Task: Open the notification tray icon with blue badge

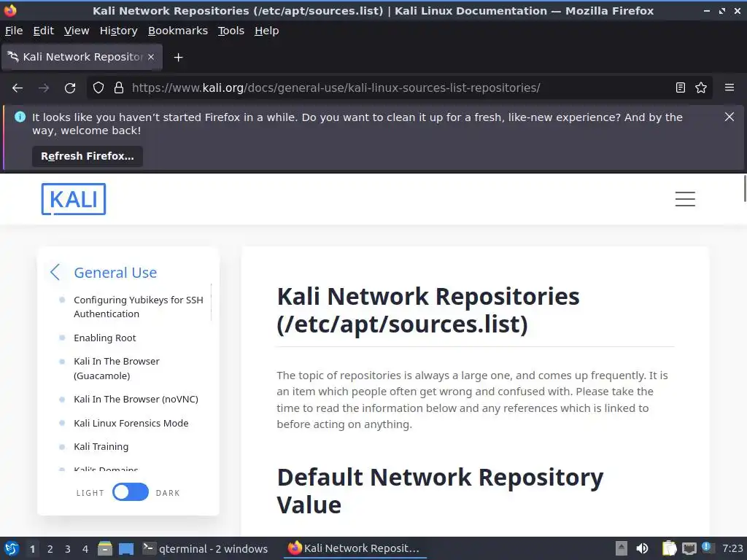Action: [707, 548]
